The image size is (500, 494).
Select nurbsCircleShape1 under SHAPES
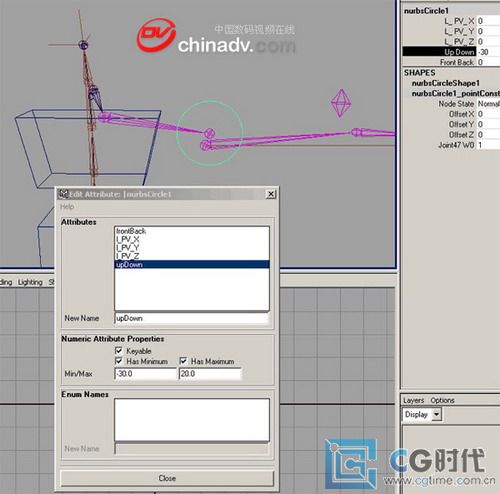click(x=445, y=83)
